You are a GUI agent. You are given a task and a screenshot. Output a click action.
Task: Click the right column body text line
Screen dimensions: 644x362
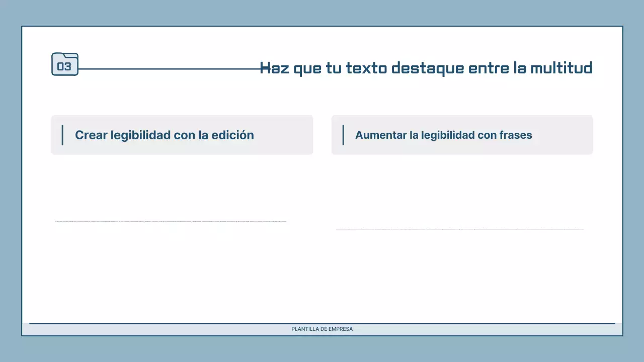[459, 229]
